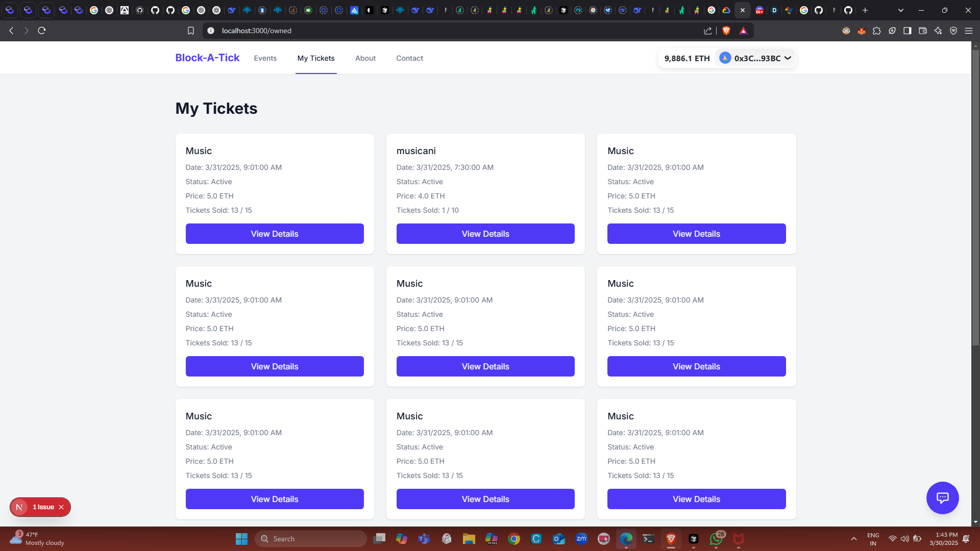Open the chat bubble widget

coord(942,497)
